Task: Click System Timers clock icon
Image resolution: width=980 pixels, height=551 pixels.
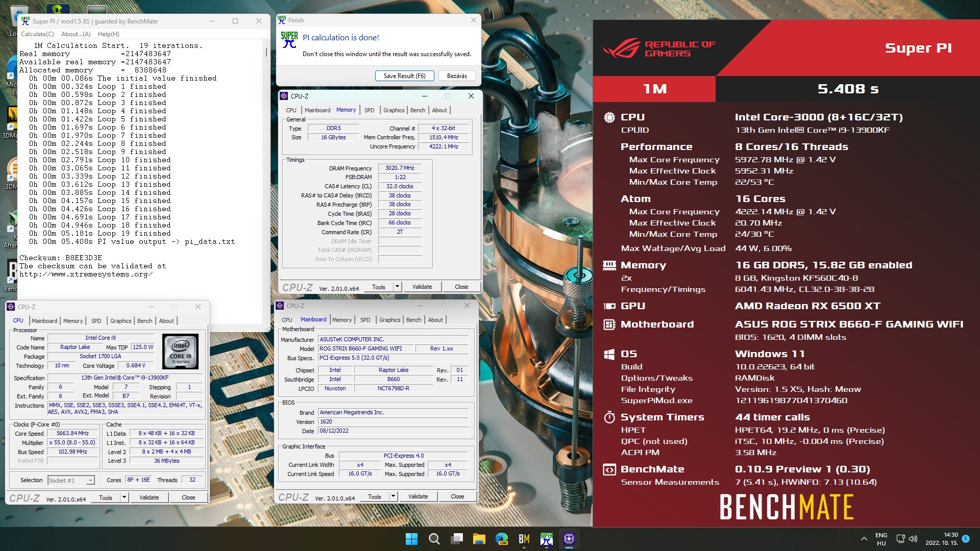Action: click(x=609, y=417)
